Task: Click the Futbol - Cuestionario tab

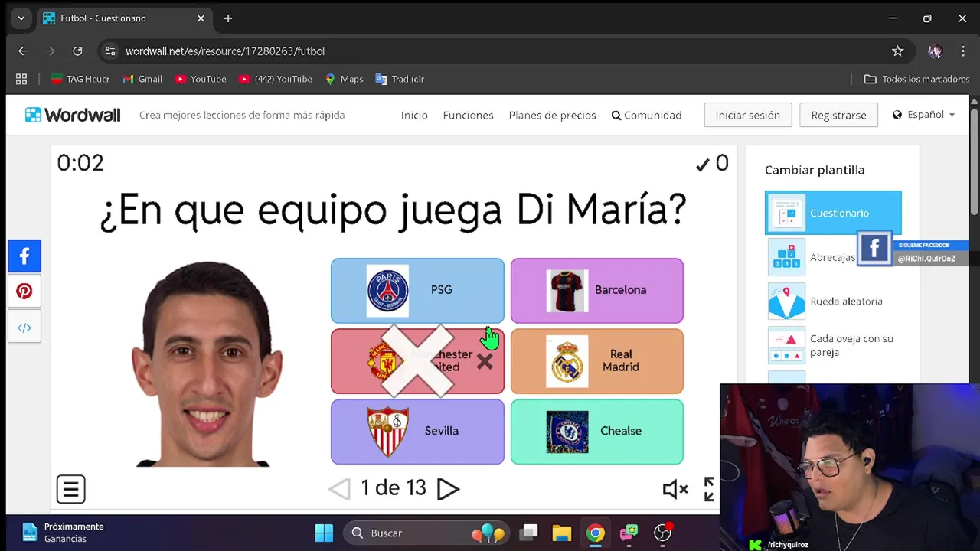Action: tap(124, 18)
